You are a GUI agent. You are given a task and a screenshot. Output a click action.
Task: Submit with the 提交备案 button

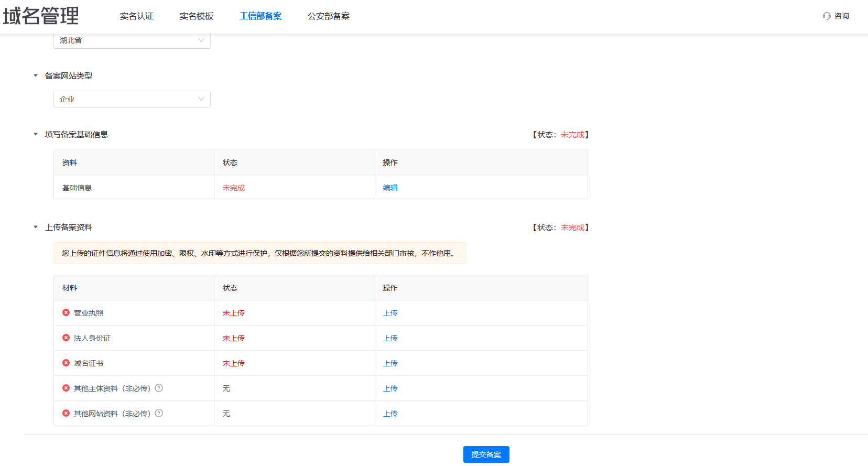(x=486, y=454)
